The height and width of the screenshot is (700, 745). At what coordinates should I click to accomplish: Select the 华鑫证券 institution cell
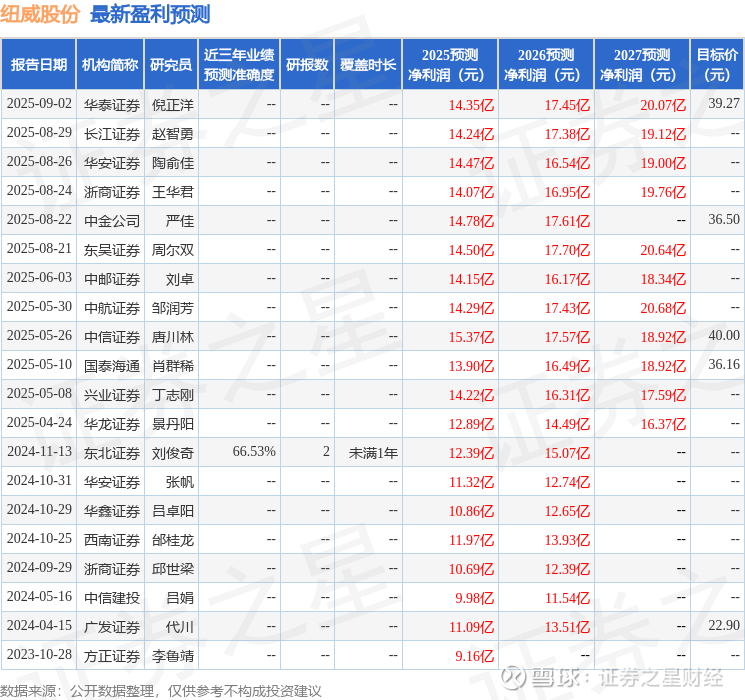112,511
